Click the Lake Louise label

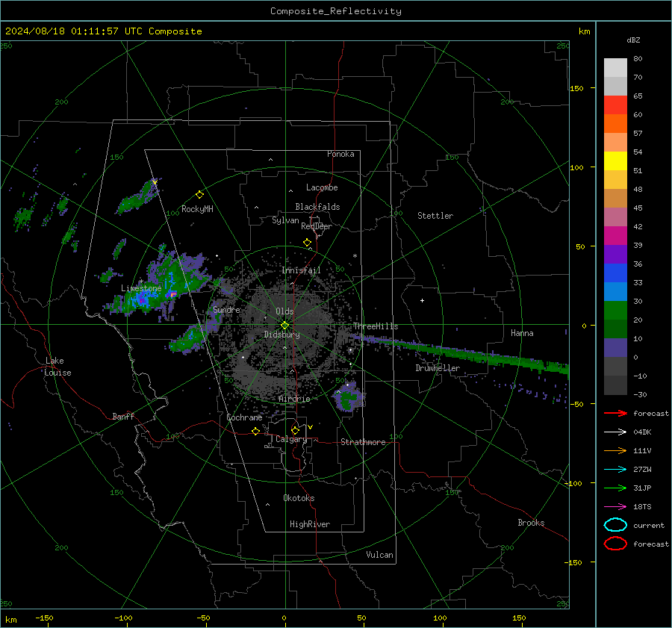57,367
